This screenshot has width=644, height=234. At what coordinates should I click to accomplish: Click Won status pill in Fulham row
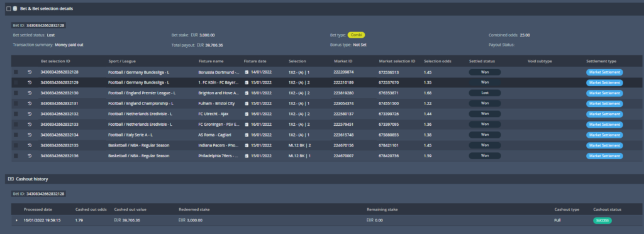point(485,103)
